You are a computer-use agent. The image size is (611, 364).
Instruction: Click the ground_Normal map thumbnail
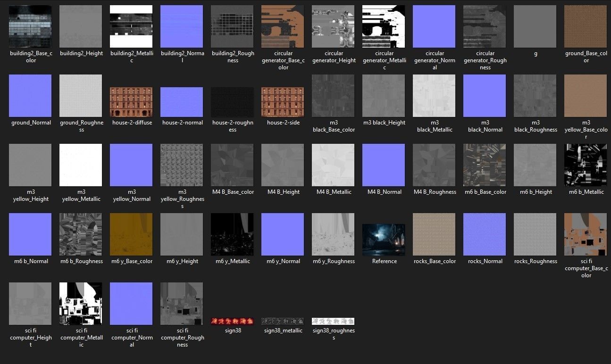30,96
